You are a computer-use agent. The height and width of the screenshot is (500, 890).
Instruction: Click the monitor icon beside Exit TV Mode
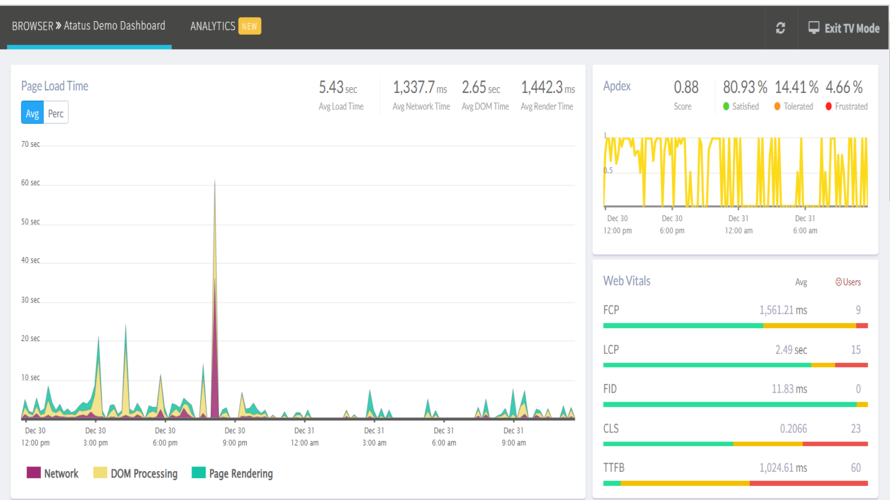(814, 27)
